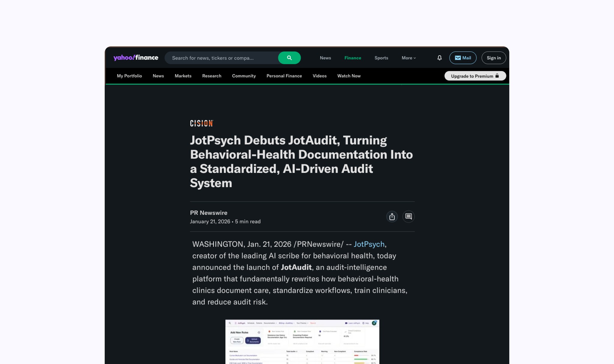Open the notifications bell
614x364 pixels.
click(439, 58)
